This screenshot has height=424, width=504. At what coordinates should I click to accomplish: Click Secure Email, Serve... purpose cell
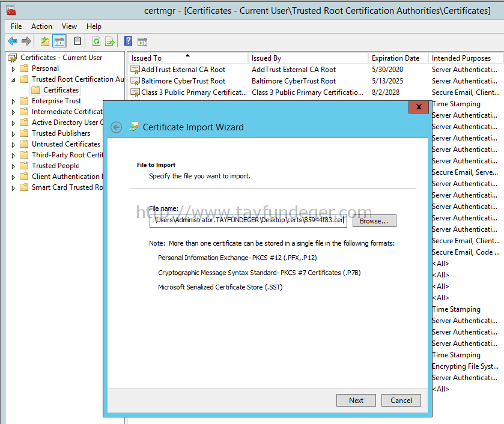pos(465,172)
